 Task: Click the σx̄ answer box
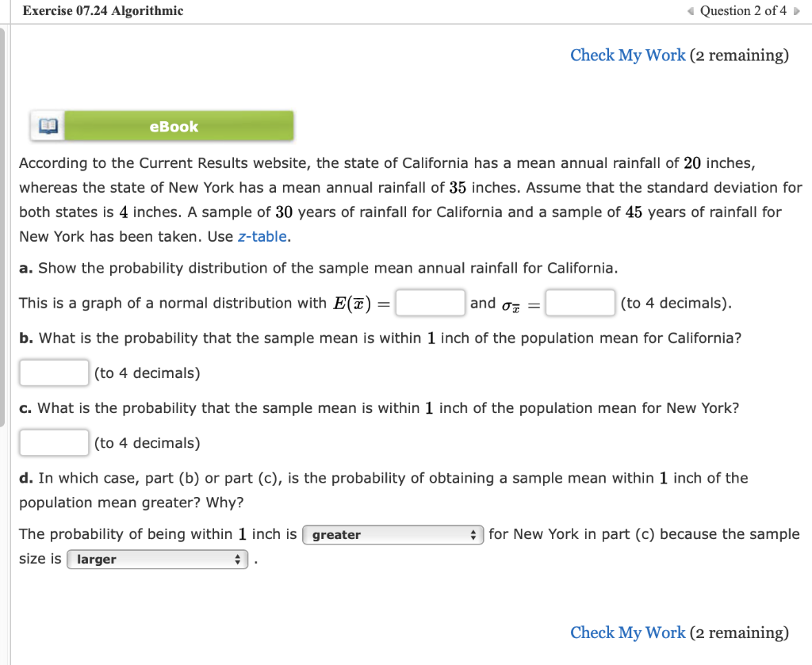tap(580, 303)
